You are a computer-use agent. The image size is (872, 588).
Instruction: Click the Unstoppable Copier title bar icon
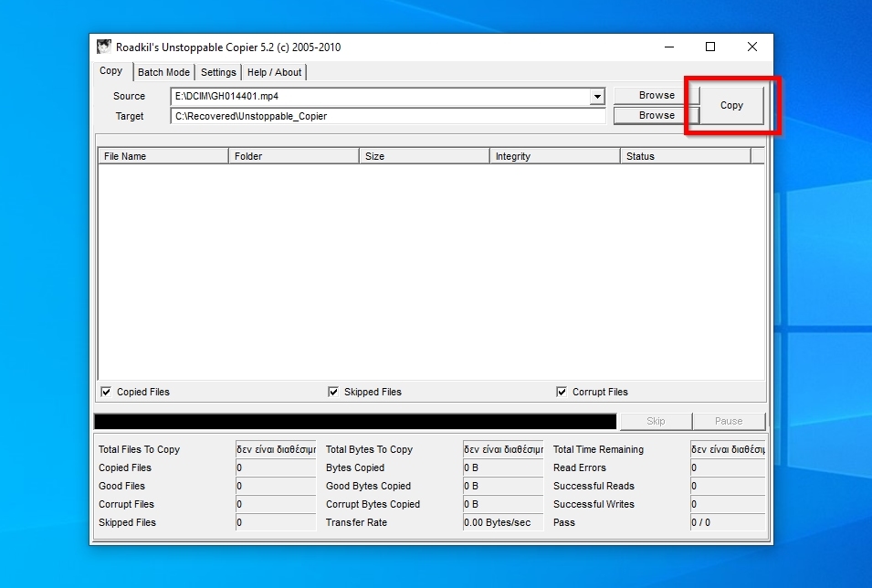tap(104, 47)
